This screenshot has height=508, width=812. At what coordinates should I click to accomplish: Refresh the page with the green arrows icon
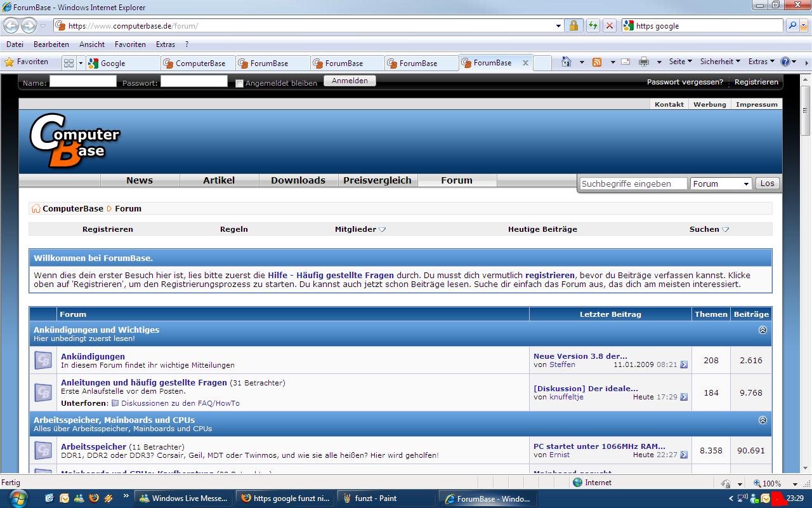pos(593,26)
